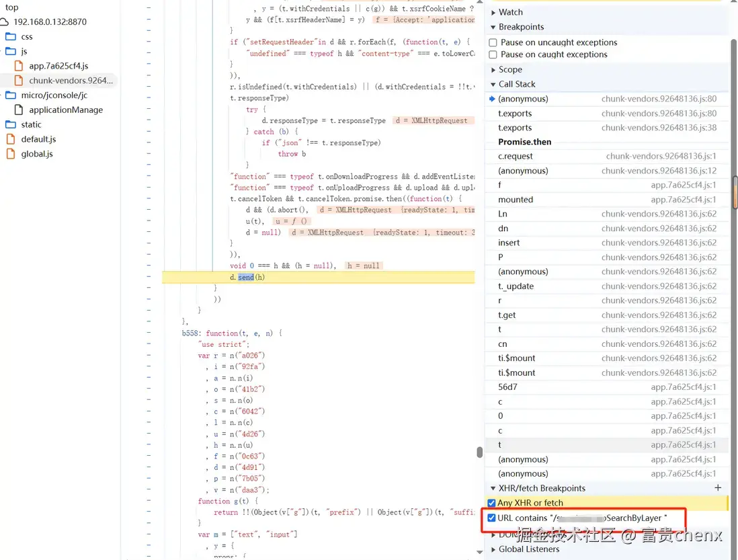
Task: Select the dn call stack frame
Action: coord(607,229)
